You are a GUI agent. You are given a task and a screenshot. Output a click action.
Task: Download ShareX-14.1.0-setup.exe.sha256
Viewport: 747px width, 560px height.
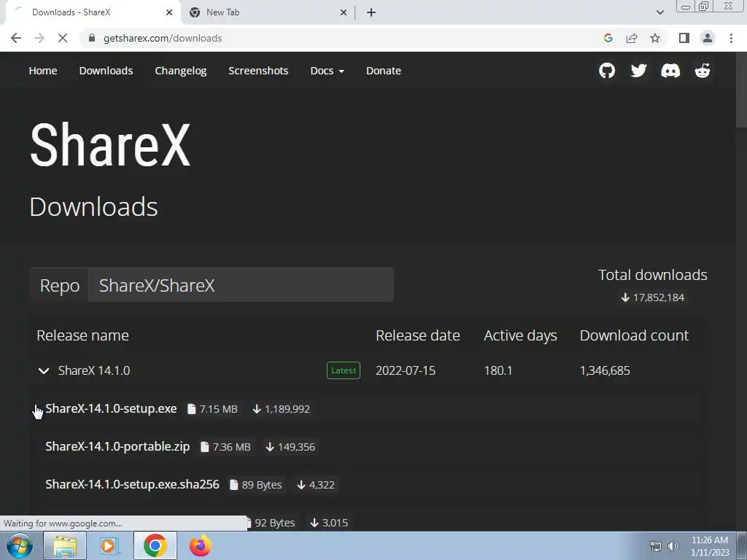[132, 484]
